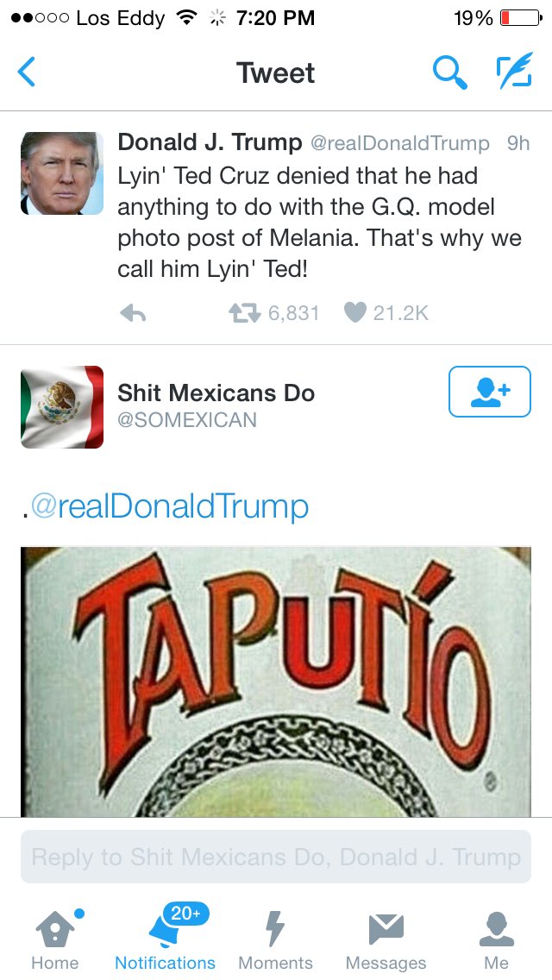Tap the back arrow icon
Viewport: 552px width, 980px height.
click(26, 72)
